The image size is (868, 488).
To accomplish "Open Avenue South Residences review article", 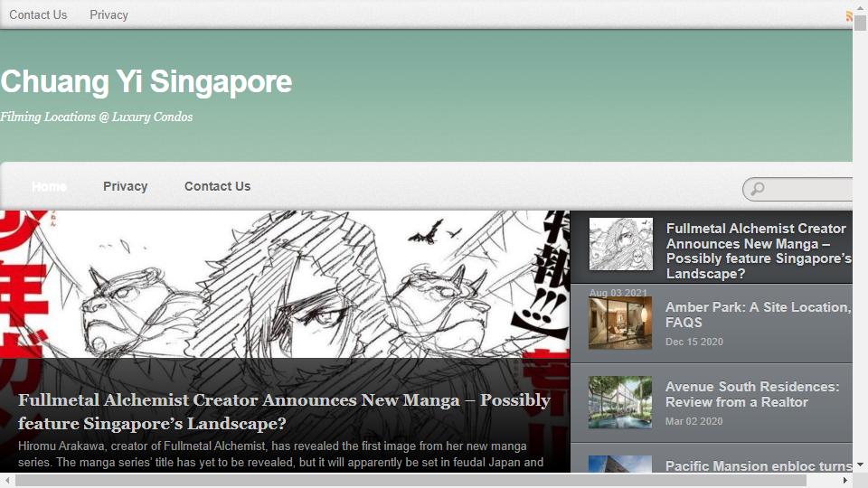I will [x=752, y=395].
